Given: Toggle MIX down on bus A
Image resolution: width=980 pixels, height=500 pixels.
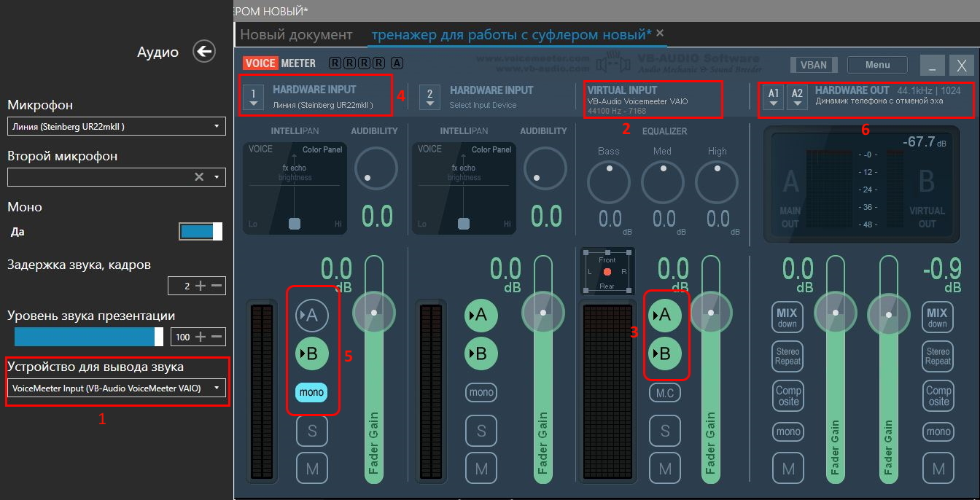Looking at the screenshot, I should [x=787, y=317].
